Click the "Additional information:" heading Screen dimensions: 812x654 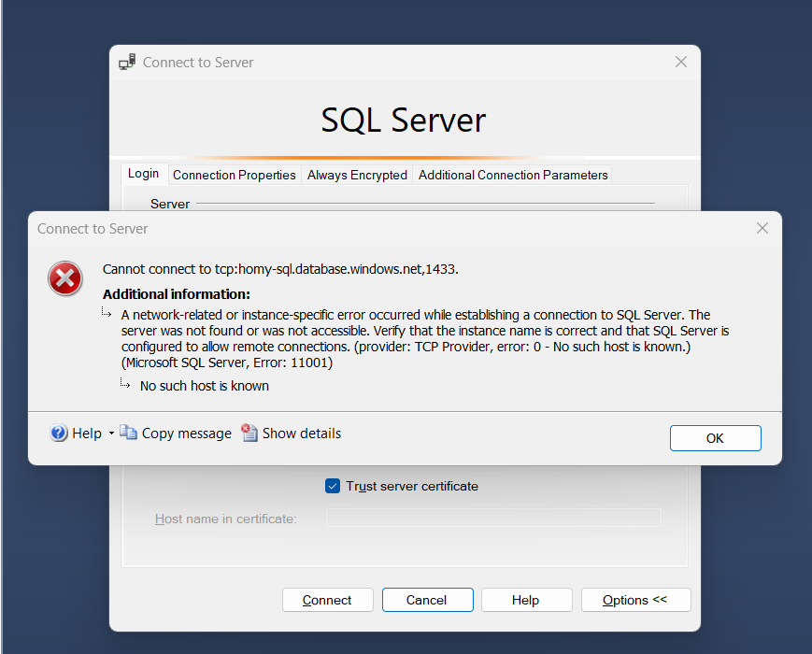point(176,294)
